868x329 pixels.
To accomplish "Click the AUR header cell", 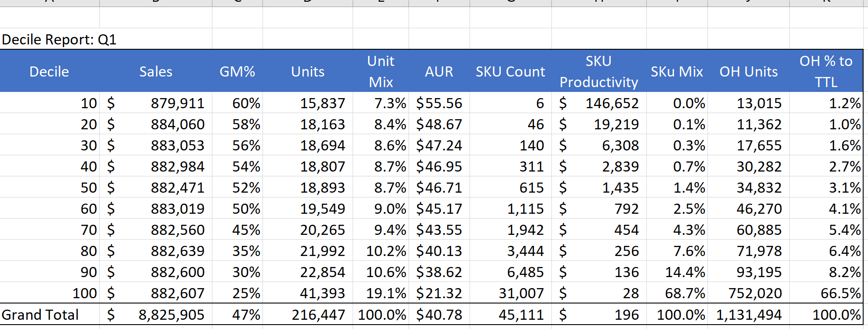I will (x=439, y=71).
